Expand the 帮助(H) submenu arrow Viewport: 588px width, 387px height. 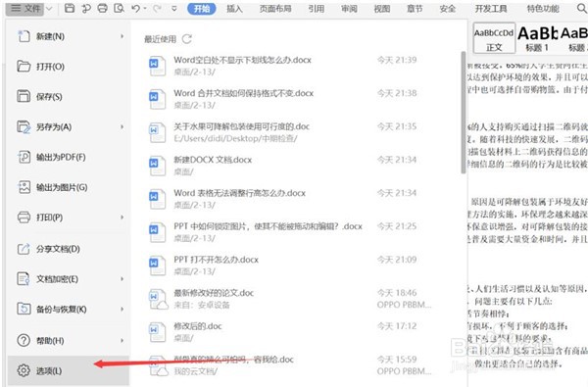point(122,341)
